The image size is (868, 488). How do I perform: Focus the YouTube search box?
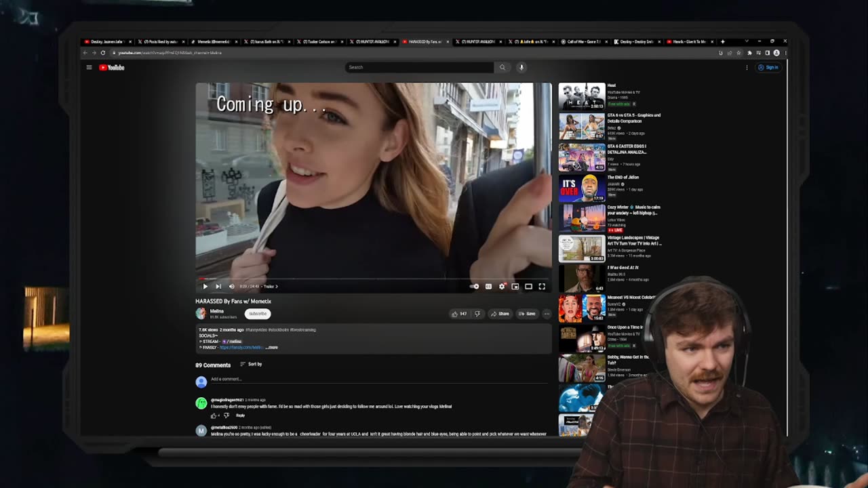[419, 67]
